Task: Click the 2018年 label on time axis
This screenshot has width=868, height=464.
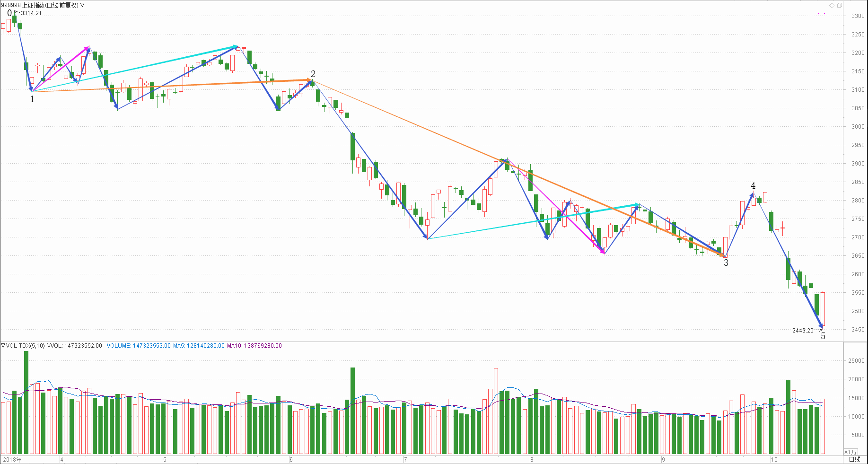Action: (x=12, y=459)
